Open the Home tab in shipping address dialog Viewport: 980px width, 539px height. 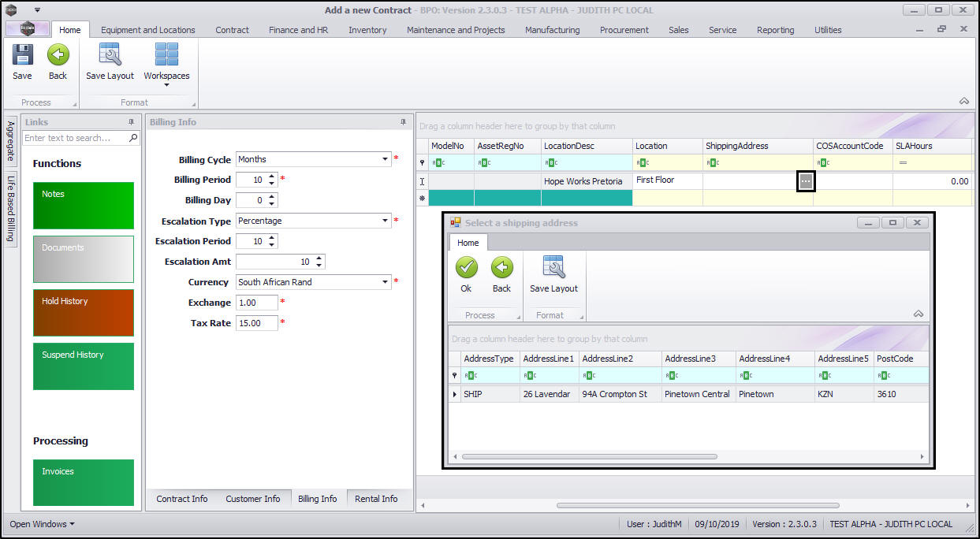[x=468, y=243]
